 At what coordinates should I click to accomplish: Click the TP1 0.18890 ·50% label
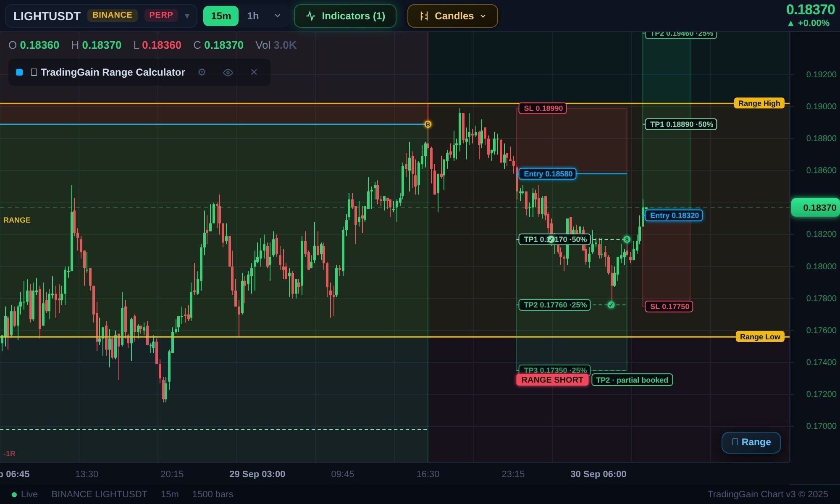[x=681, y=124]
